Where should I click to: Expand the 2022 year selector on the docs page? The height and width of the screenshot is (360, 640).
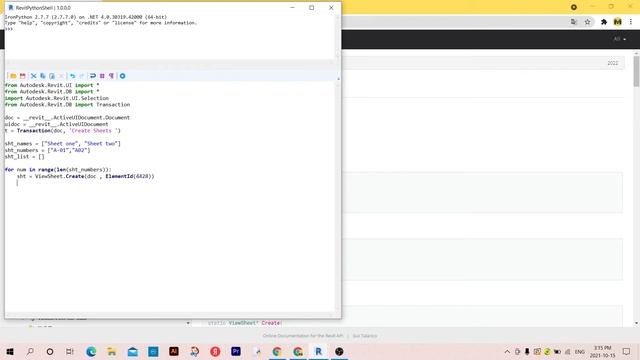(613, 63)
